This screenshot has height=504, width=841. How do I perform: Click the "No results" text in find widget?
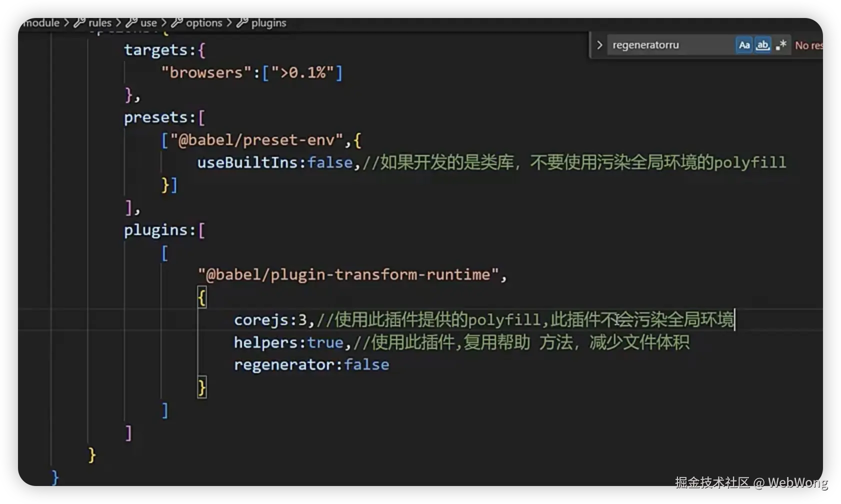[808, 45]
